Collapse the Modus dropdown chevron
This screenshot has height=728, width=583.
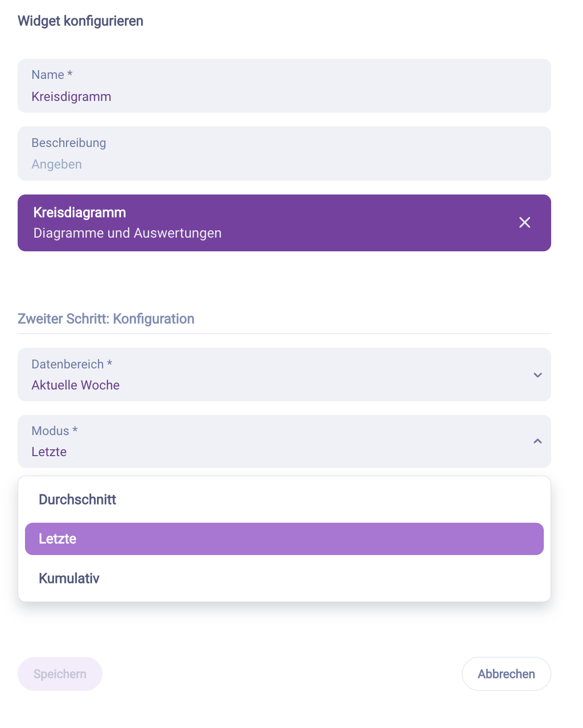(x=537, y=441)
